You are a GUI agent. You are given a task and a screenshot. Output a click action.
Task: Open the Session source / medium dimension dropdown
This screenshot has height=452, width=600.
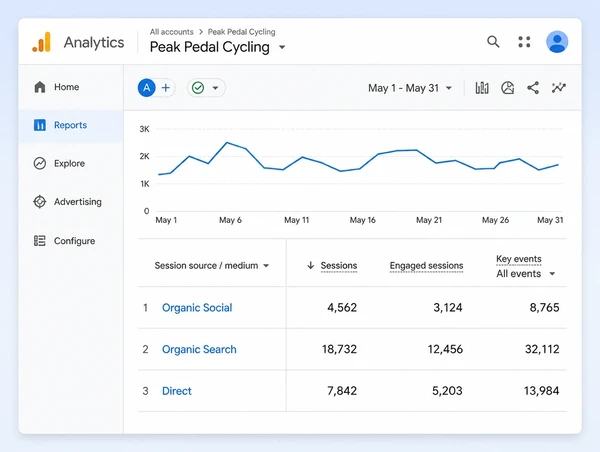tap(212, 265)
